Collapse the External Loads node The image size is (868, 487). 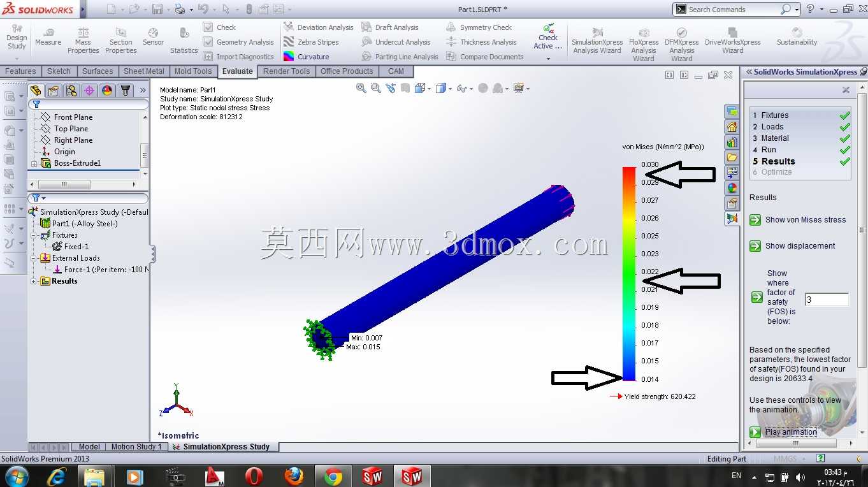pyautogui.click(x=34, y=258)
